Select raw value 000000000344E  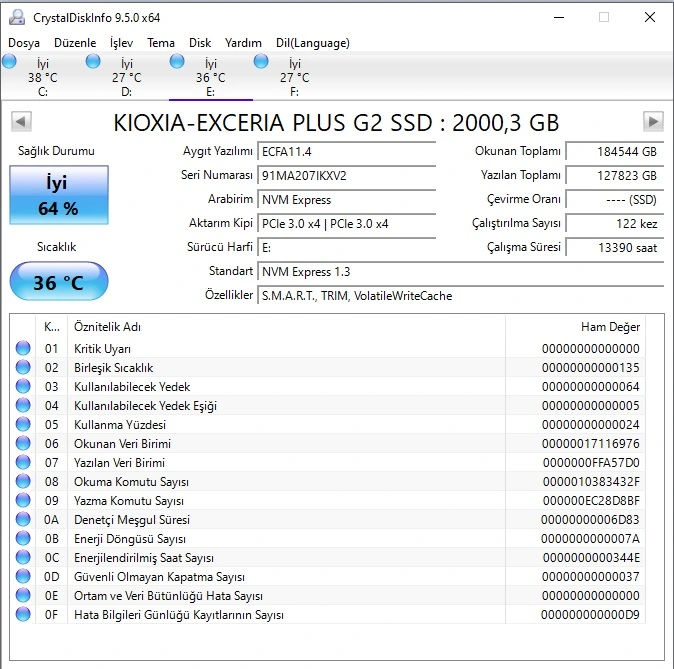tap(591, 558)
